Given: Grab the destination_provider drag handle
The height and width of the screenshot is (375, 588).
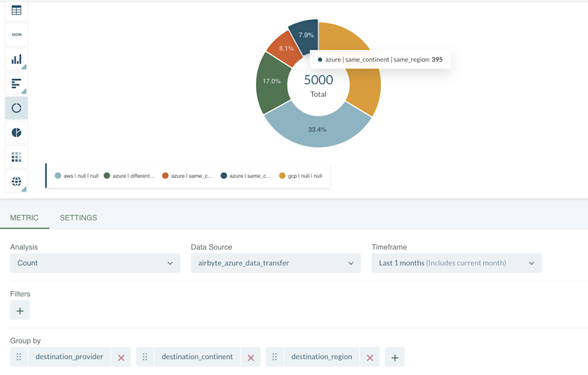Looking at the screenshot, I should point(19,357).
